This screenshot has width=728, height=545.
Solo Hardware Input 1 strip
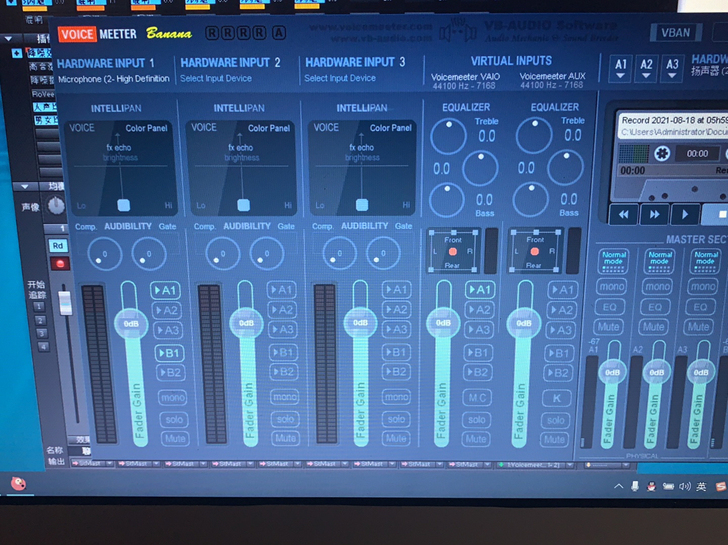(x=174, y=420)
